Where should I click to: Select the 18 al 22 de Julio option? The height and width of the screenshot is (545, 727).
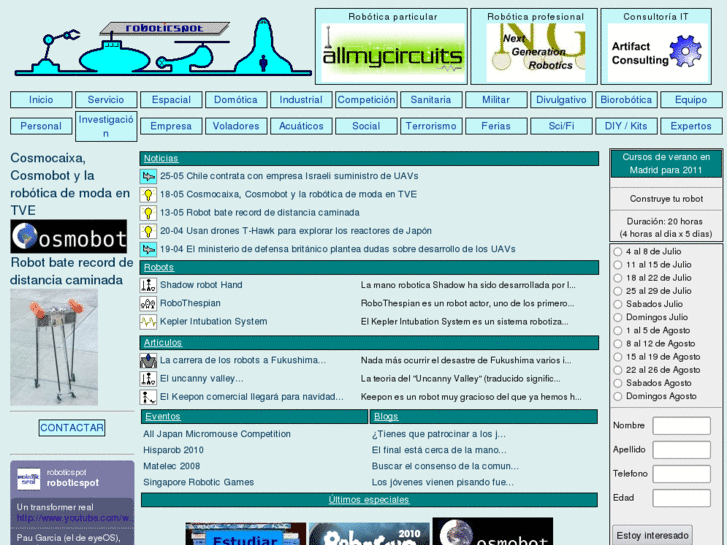coord(618,278)
